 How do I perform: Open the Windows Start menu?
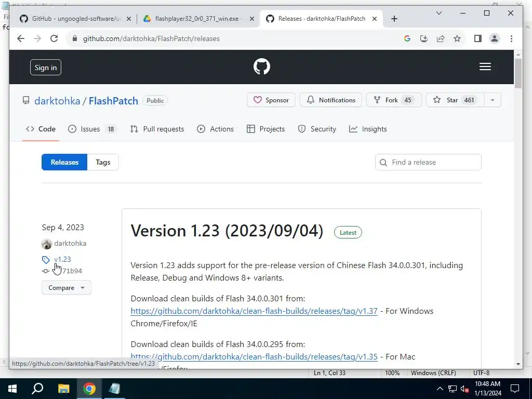click(12, 389)
